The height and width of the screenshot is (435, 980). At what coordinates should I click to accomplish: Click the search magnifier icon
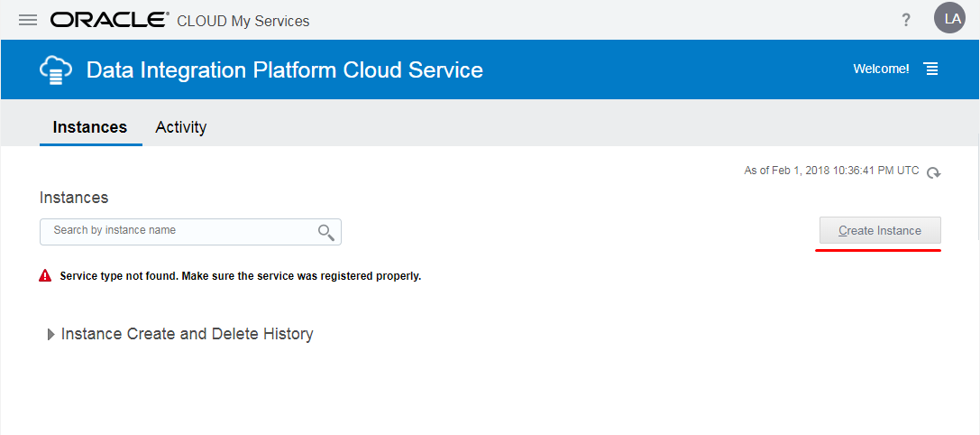pyautogui.click(x=326, y=232)
